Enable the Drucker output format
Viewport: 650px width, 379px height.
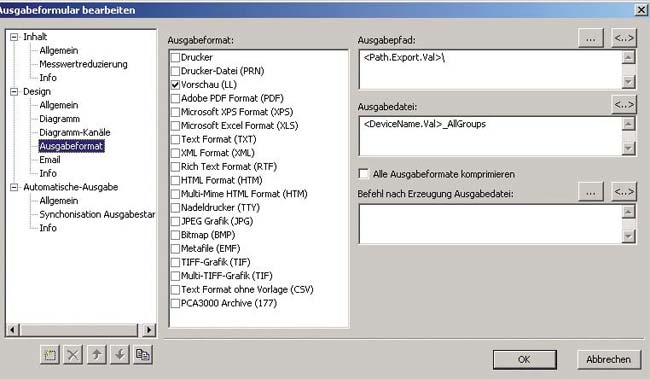tap(175, 57)
